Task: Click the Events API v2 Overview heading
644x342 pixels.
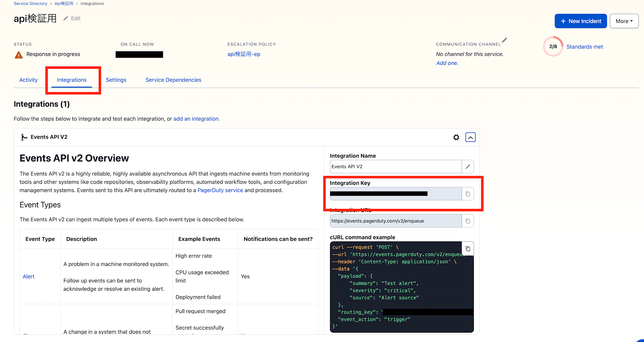Action: [x=74, y=158]
